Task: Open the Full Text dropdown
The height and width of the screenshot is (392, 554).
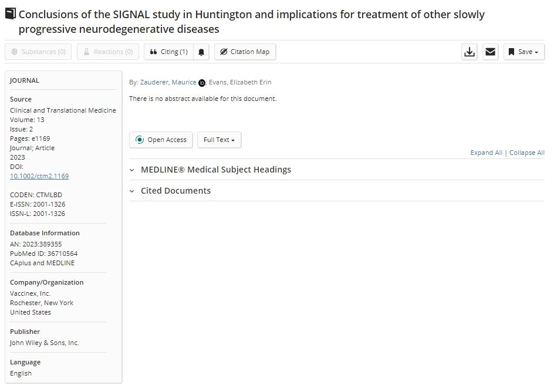Action: (219, 140)
